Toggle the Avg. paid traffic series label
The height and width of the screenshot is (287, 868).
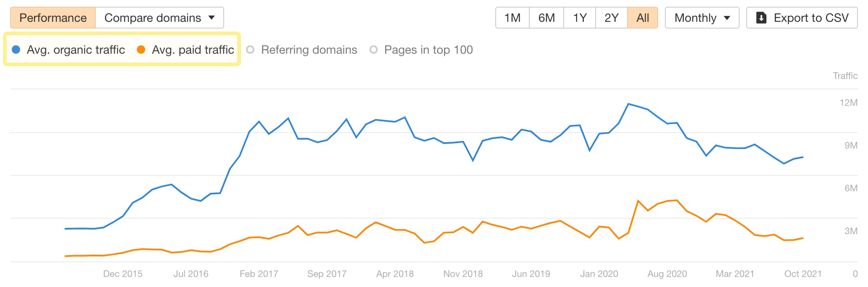pyautogui.click(x=193, y=50)
